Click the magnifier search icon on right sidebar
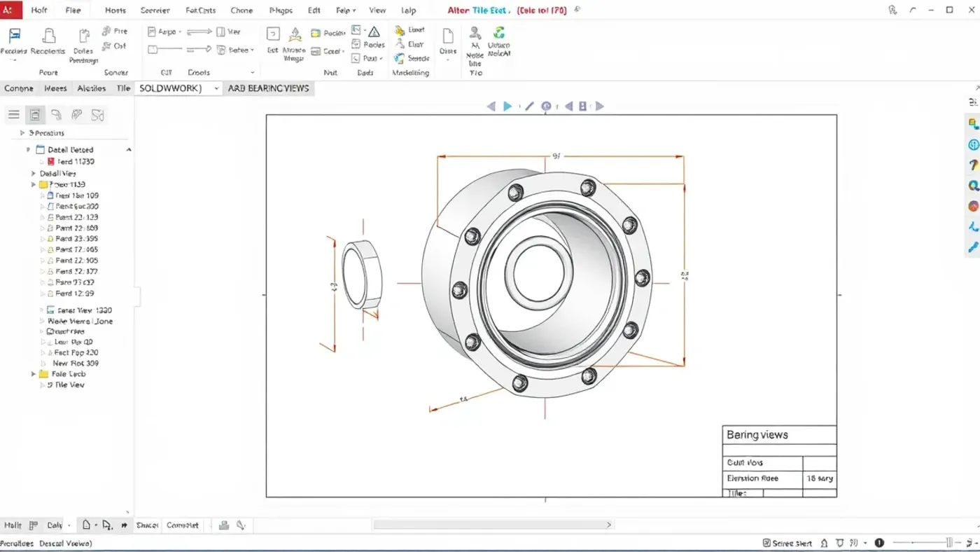 pos(973,186)
